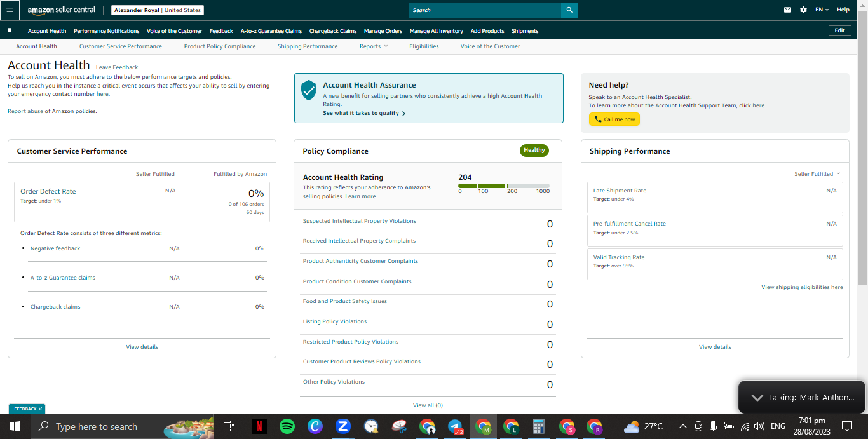Open Task View in the taskbar

(229, 426)
